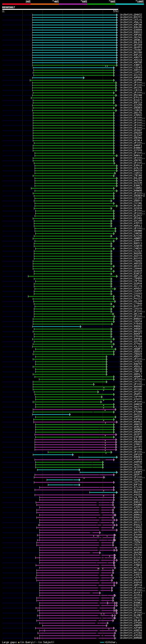Open hit UniRef100_C6TL41
The image size is (146, 644).
pos(131,20)
